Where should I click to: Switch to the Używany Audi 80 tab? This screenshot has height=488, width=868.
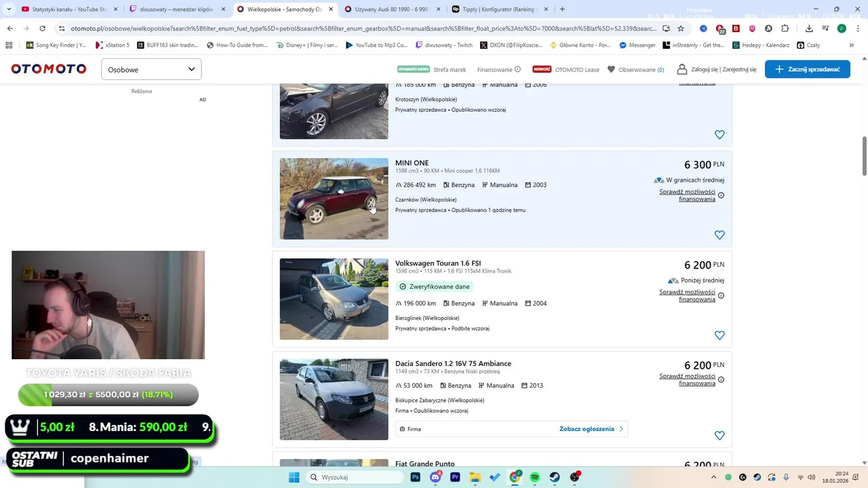click(391, 9)
